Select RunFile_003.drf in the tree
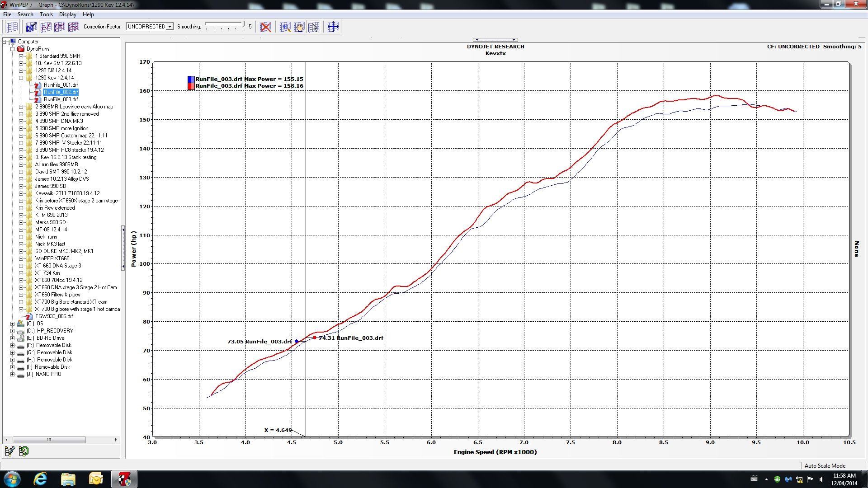This screenshot has height=488, width=868. (61, 99)
